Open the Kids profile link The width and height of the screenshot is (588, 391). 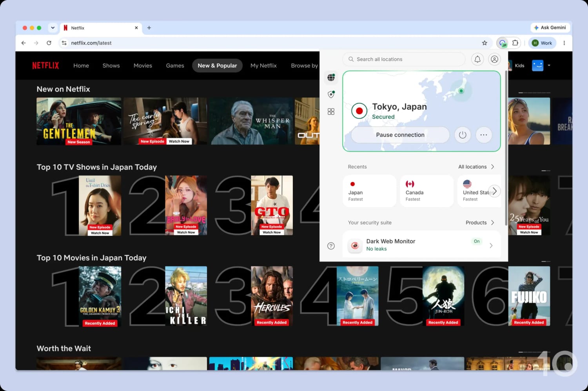click(x=519, y=65)
